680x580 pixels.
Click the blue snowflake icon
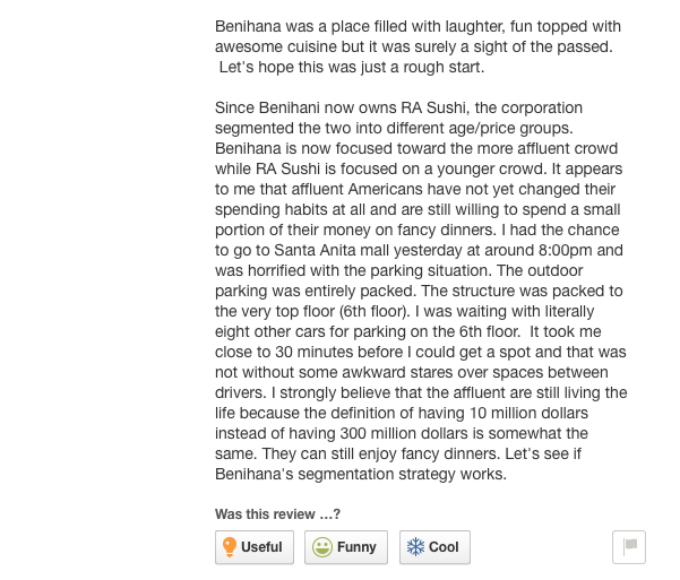tap(415, 547)
